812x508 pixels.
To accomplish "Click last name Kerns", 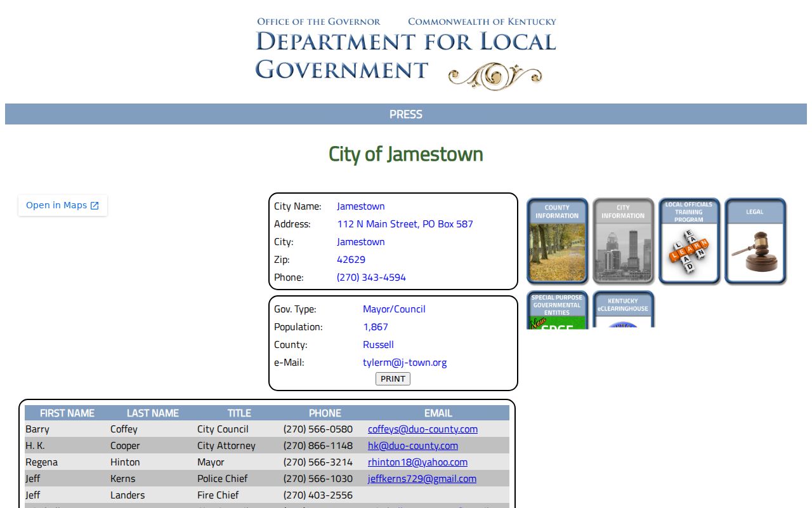I will coord(122,479).
